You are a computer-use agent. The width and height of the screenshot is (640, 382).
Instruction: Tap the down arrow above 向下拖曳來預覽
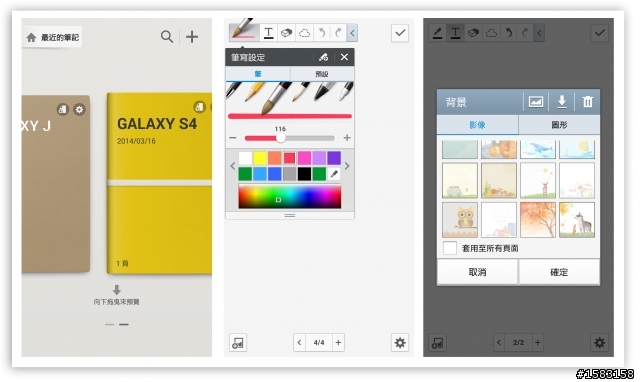(116, 290)
